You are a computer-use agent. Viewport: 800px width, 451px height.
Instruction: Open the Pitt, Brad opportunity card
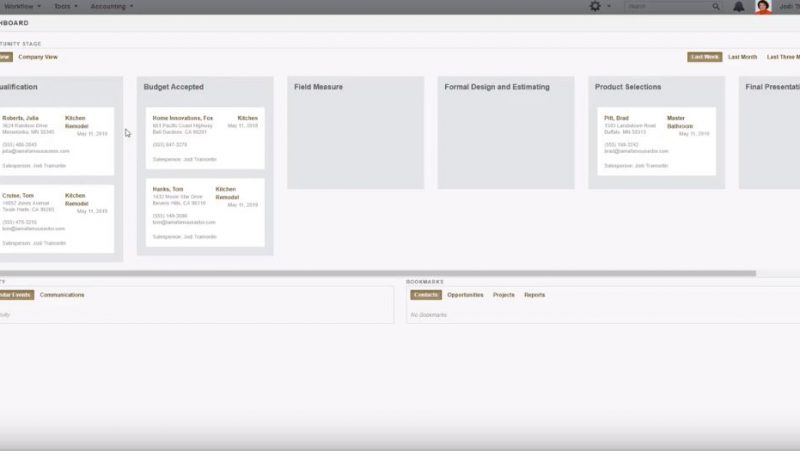coord(656,140)
